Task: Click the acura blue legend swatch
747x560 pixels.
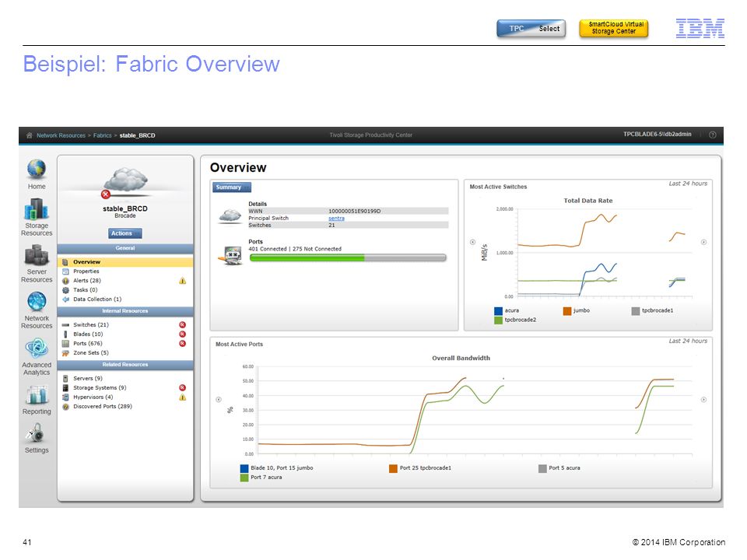Action: (x=498, y=311)
